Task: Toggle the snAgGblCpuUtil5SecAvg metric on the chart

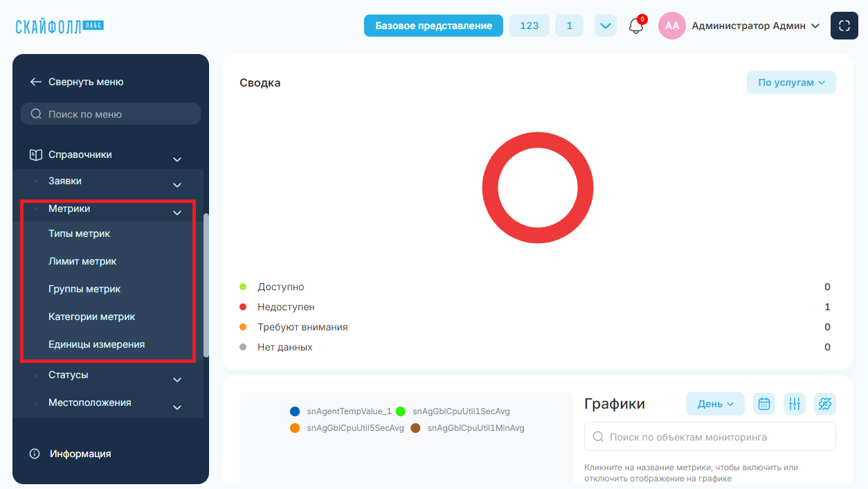Action: coord(347,428)
